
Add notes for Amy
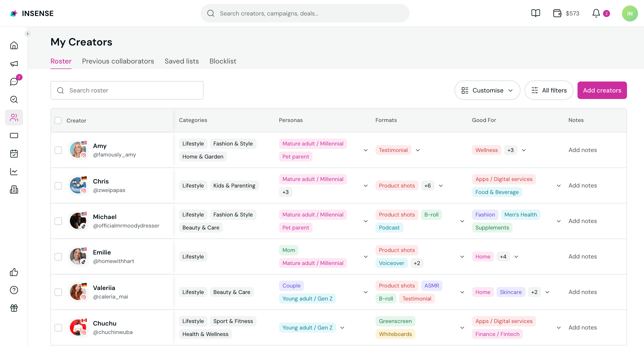pyautogui.click(x=582, y=150)
